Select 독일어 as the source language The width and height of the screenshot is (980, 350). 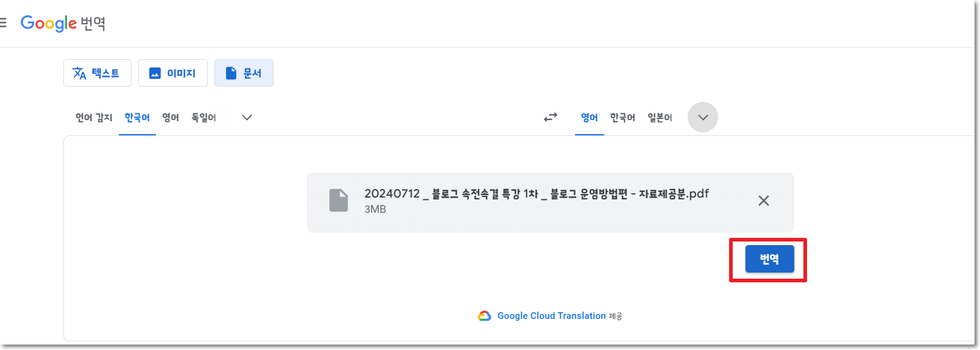204,118
